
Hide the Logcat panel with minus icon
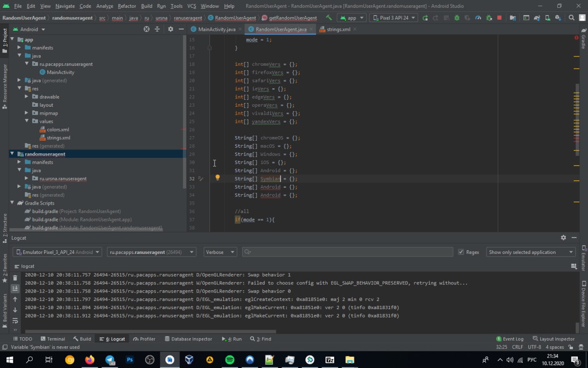574,238
